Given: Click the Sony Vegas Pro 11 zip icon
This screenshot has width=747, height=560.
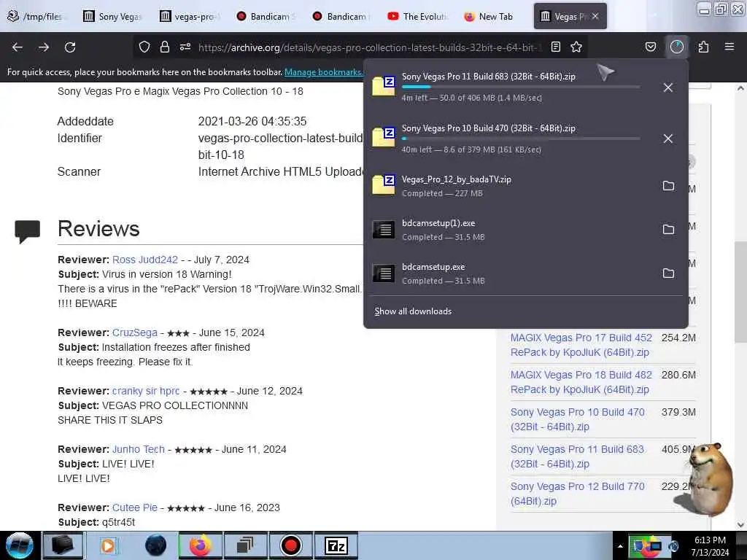Looking at the screenshot, I should tap(384, 86).
